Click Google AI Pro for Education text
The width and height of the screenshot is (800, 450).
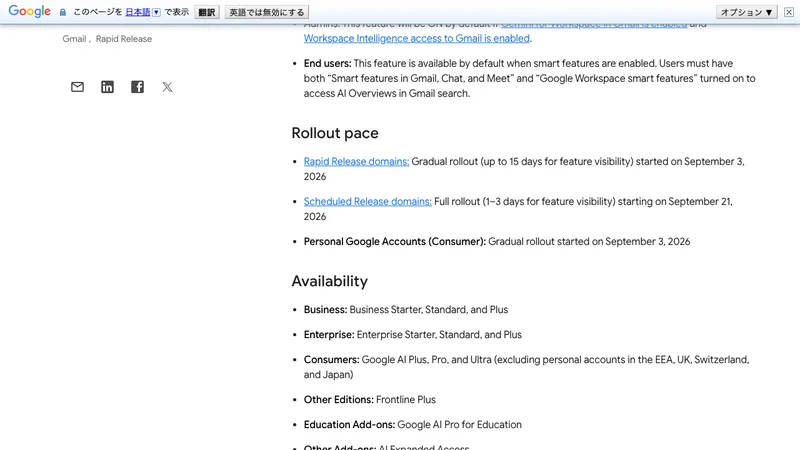459,424
